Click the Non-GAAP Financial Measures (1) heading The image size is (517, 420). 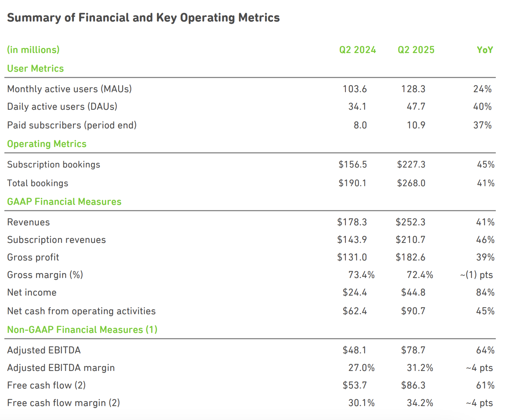(x=82, y=330)
